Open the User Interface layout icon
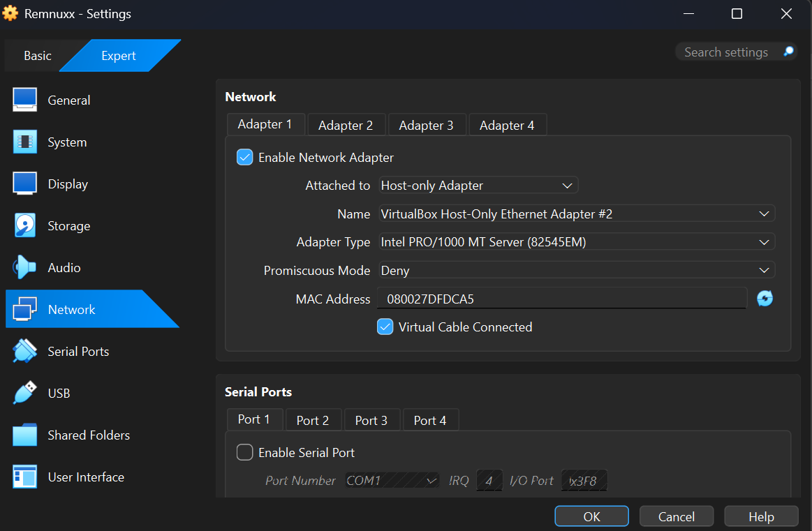This screenshot has height=531, width=812. (x=24, y=477)
